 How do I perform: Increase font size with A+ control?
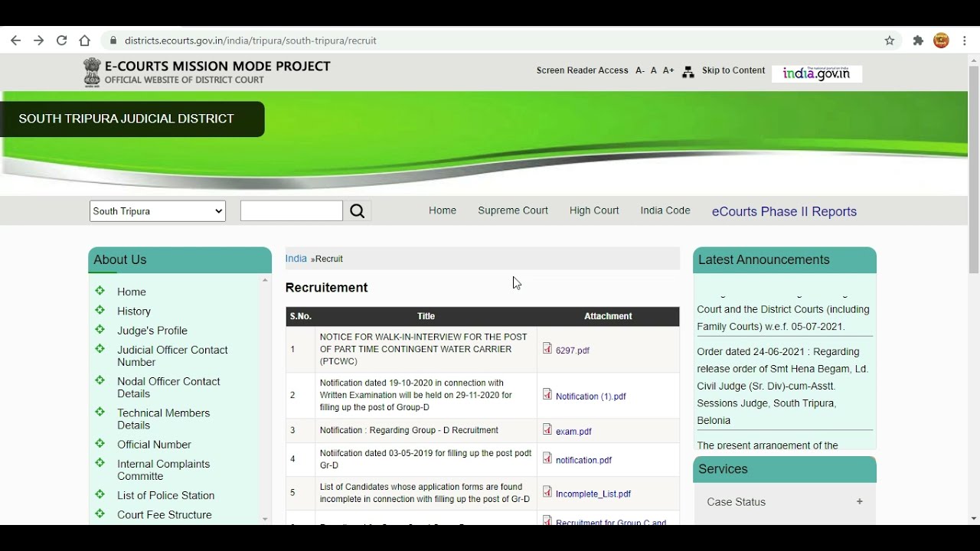pos(668,70)
